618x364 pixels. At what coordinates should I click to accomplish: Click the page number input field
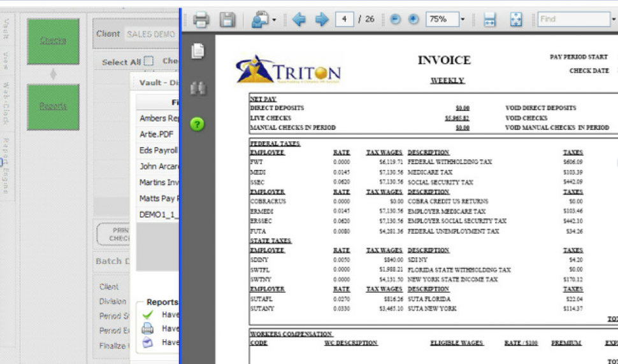pyautogui.click(x=344, y=20)
